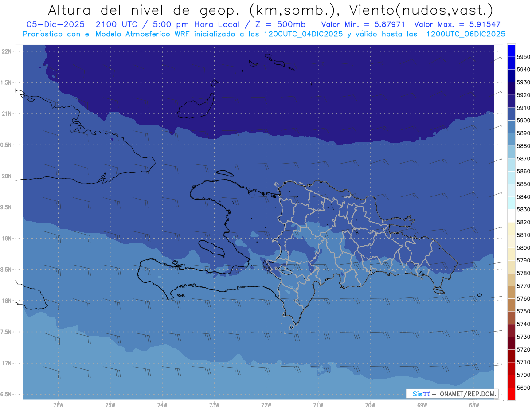
Task: Pick the tan colorbar segment between 5770 and 5780
Action: pos(511,279)
